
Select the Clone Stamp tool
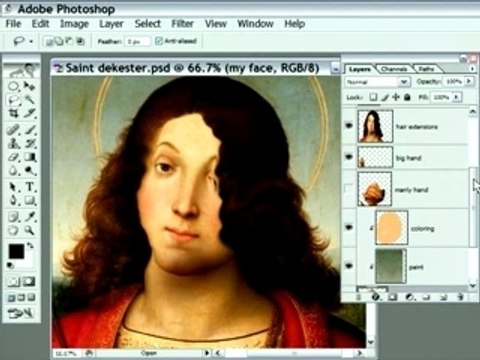(14, 143)
